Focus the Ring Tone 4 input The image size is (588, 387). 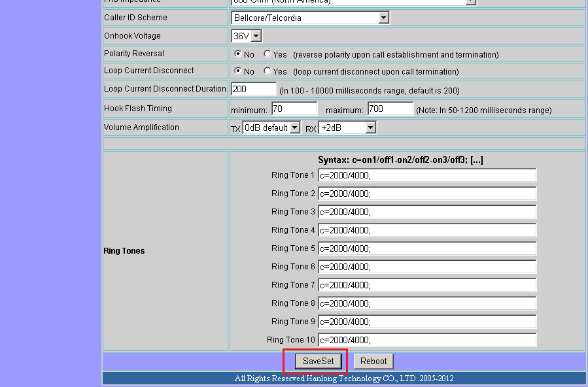click(x=427, y=230)
